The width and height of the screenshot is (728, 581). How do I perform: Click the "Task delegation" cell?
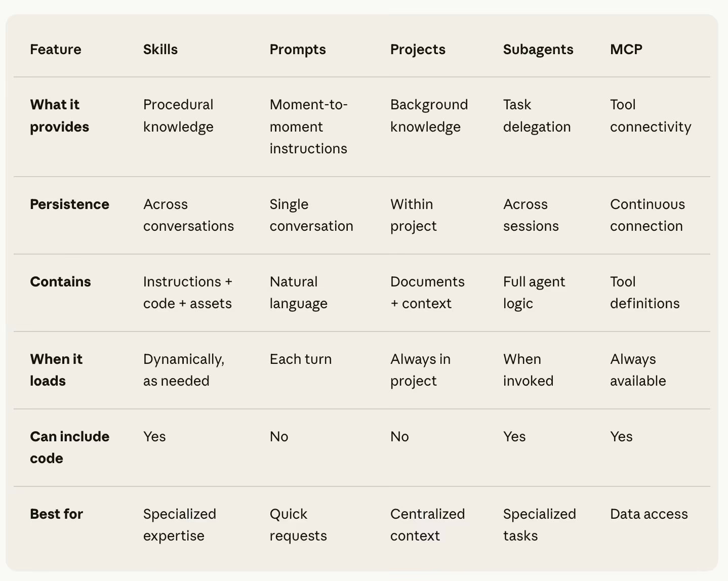(x=537, y=115)
